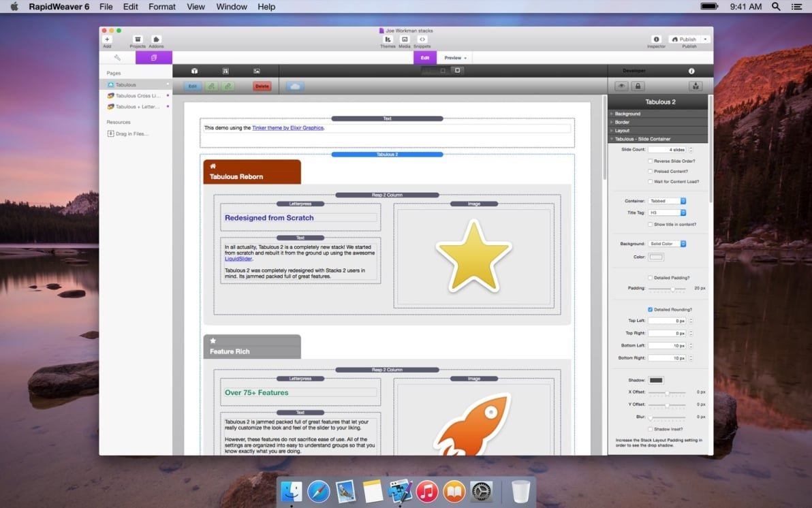Image resolution: width=812 pixels, height=508 pixels.
Task: Open the Tinker theme by Elixir Graphics link
Action: click(x=287, y=128)
